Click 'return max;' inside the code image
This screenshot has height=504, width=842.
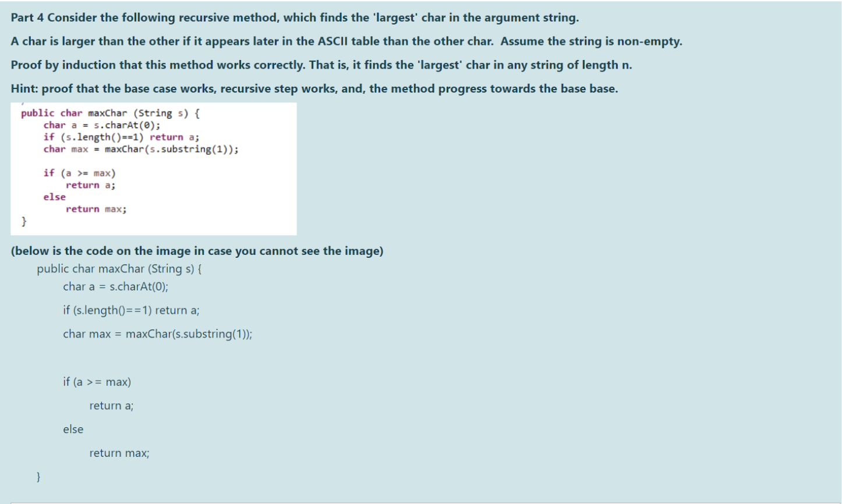click(96, 209)
